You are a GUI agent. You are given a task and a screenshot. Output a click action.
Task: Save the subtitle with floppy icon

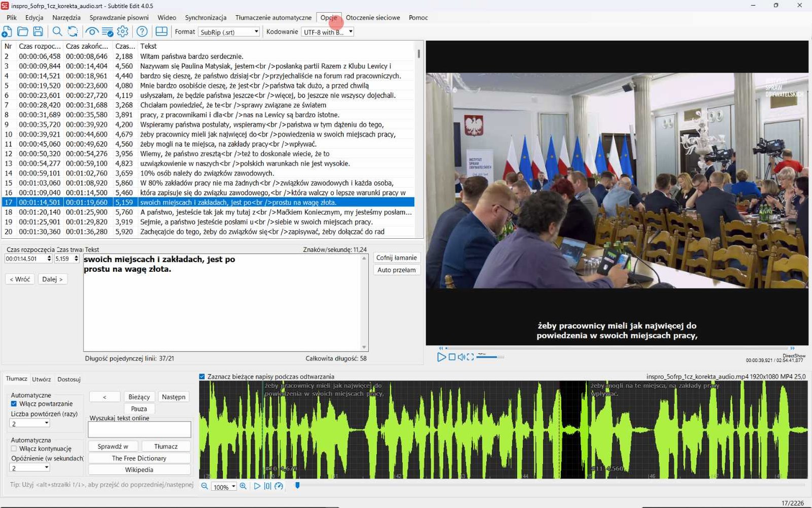[38, 31]
